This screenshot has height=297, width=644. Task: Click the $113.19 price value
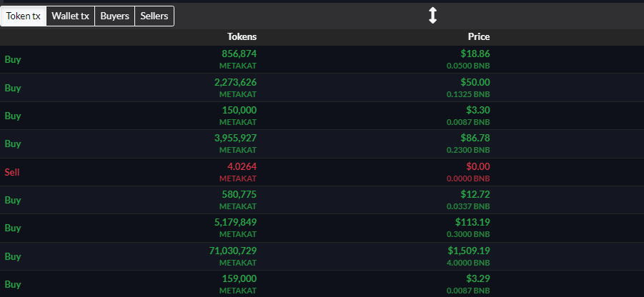click(x=472, y=222)
